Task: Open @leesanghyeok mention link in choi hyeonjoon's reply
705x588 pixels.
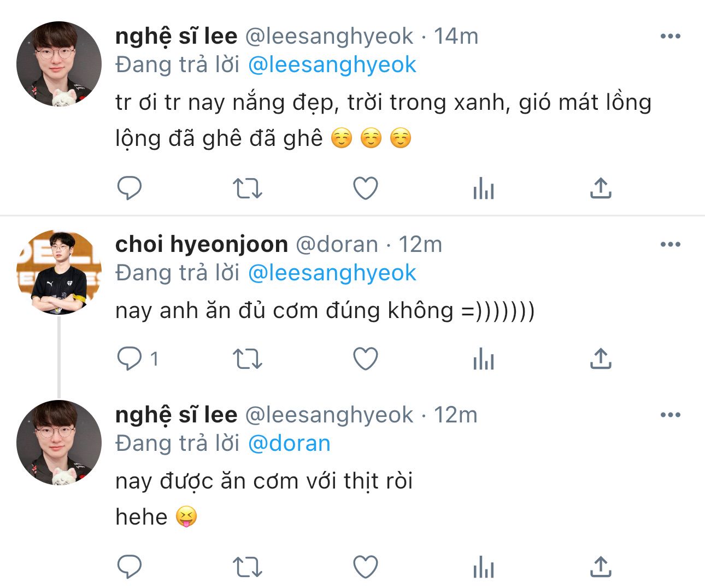Action: (x=332, y=273)
